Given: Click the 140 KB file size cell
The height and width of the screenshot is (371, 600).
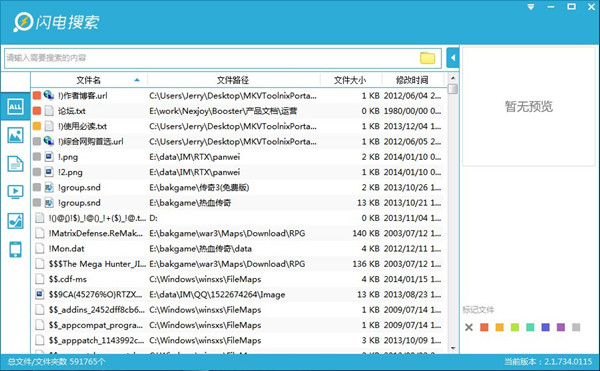Looking at the screenshot, I should [366, 233].
